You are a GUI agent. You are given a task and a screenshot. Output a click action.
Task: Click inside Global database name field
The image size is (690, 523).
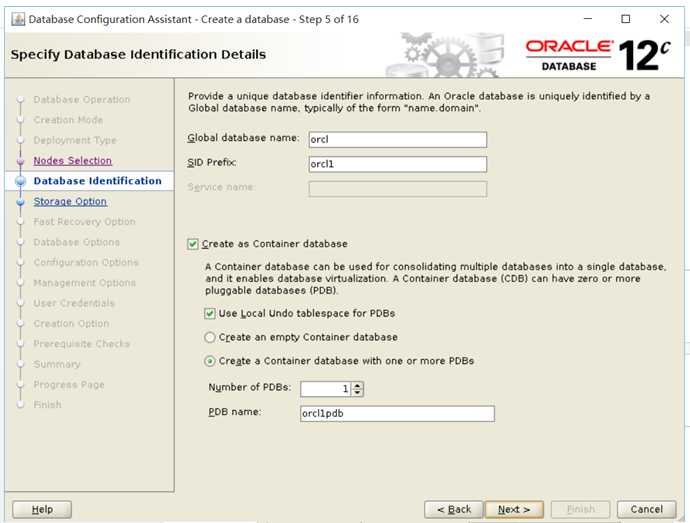[398, 140]
